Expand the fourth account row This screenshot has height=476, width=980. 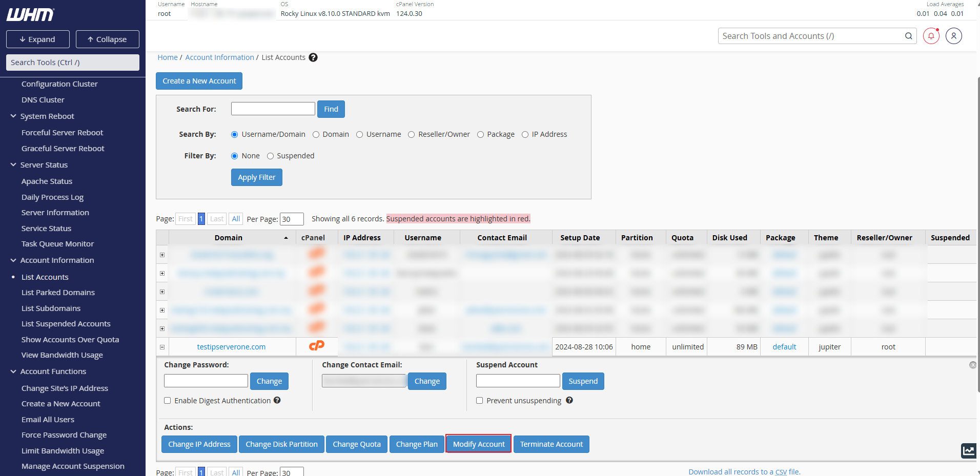(x=162, y=310)
